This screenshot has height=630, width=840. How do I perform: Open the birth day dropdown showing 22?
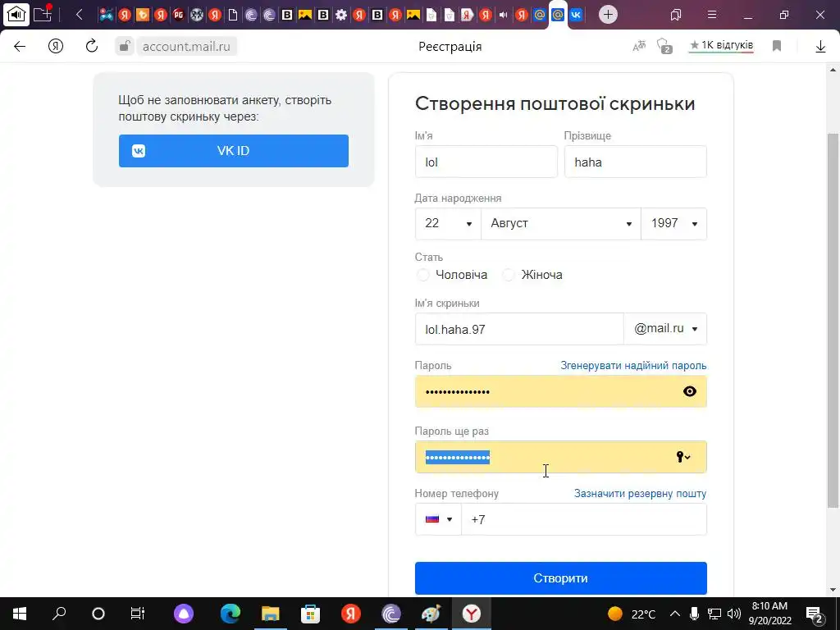[448, 223]
